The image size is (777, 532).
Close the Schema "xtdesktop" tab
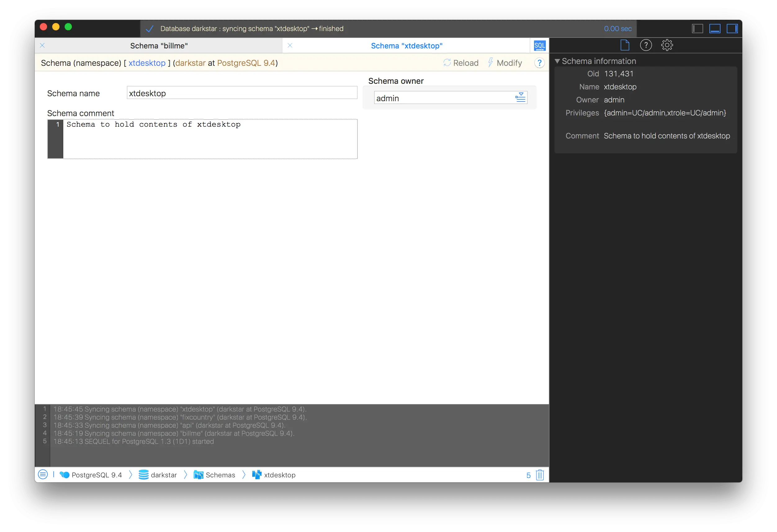point(290,46)
